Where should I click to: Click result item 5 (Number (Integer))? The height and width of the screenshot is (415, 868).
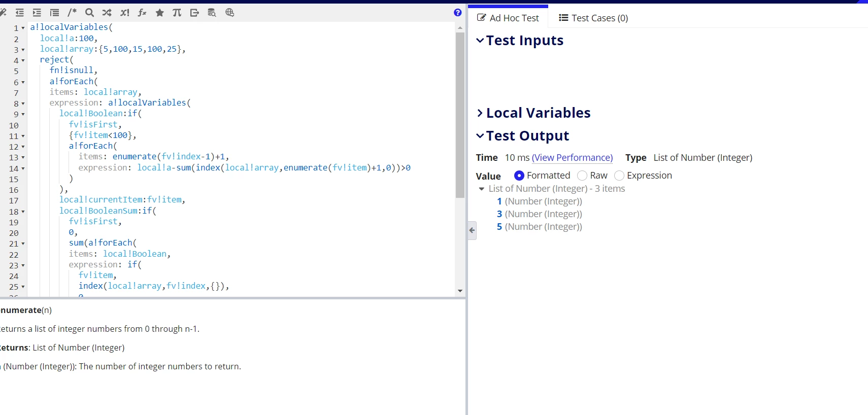[539, 227]
